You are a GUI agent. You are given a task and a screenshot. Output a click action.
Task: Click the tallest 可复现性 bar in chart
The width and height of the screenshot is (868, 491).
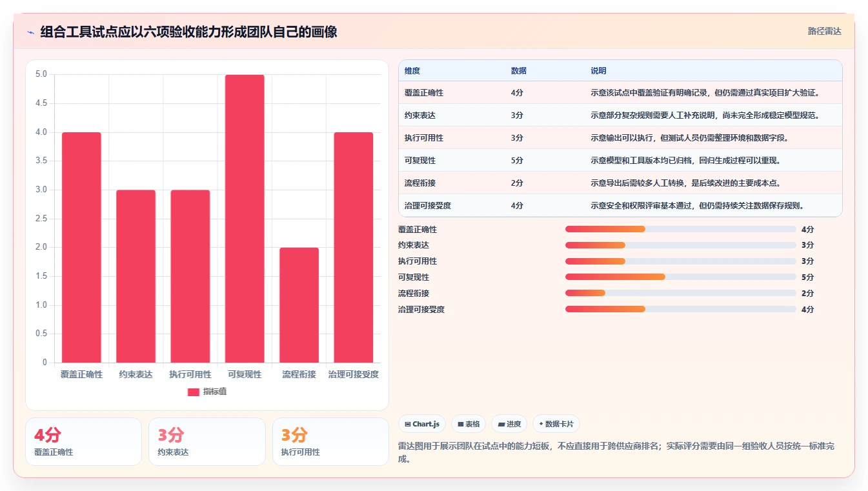[245, 219]
